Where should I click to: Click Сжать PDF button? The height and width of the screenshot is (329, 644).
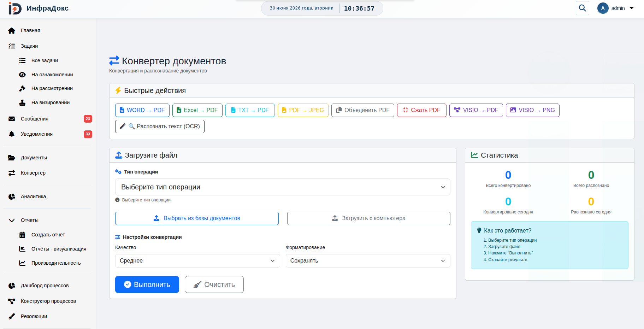422,110
